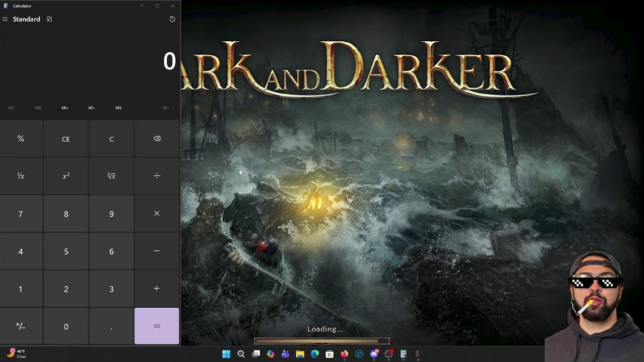Open Discord from the taskbar

tap(374, 354)
